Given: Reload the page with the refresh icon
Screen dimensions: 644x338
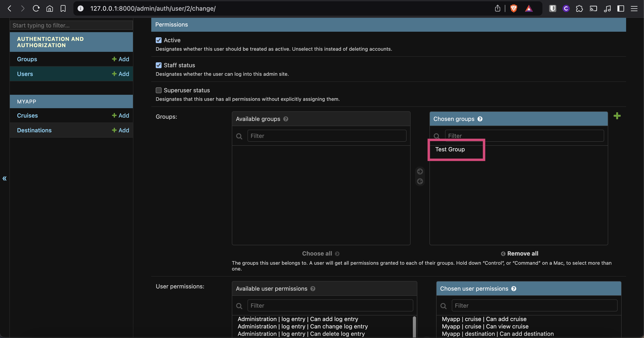Looking at the screenshot, I should click(x=36, y=8).
